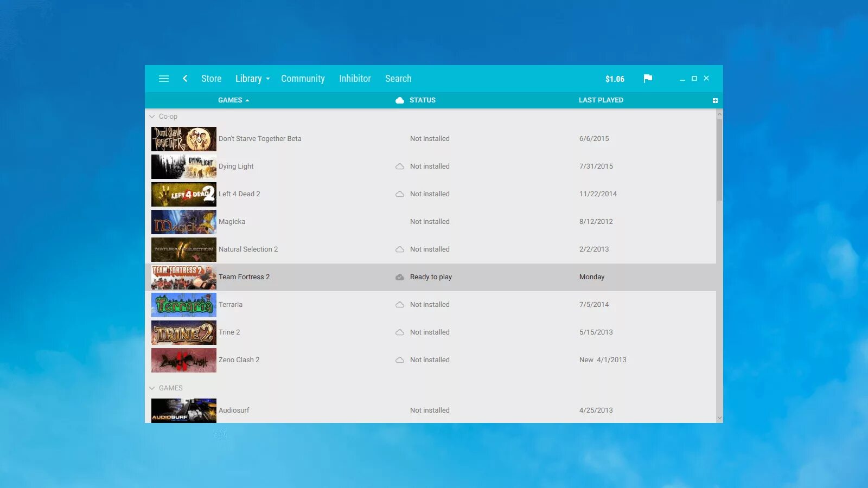Open the Library menu

tap(248, 79)
